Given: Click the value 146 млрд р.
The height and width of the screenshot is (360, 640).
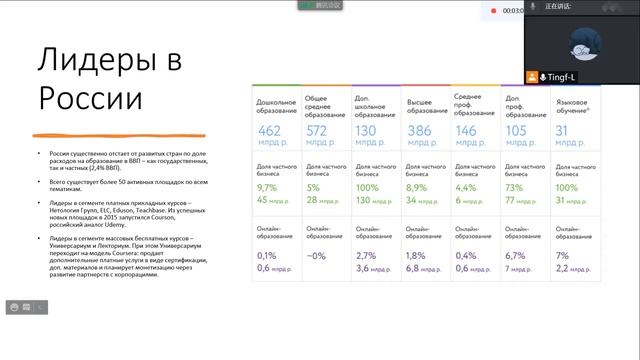Looking at the screenshot, I should 471,136.
